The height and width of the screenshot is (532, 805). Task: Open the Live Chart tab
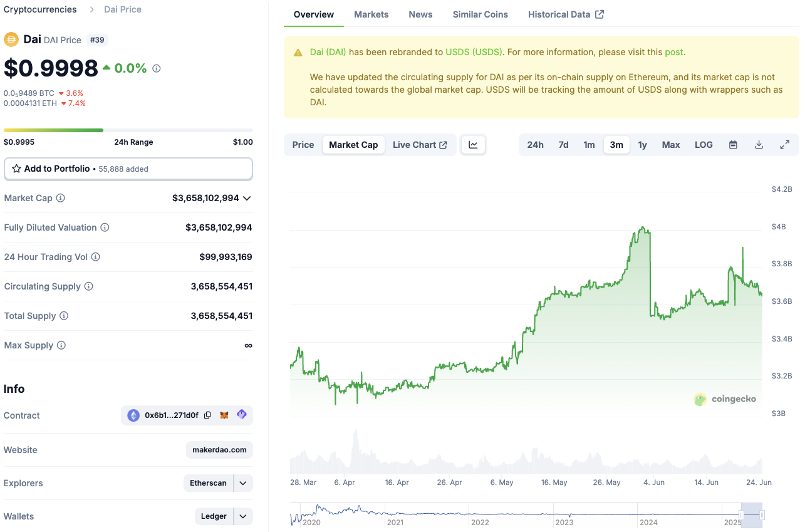[x=420, y=145]
